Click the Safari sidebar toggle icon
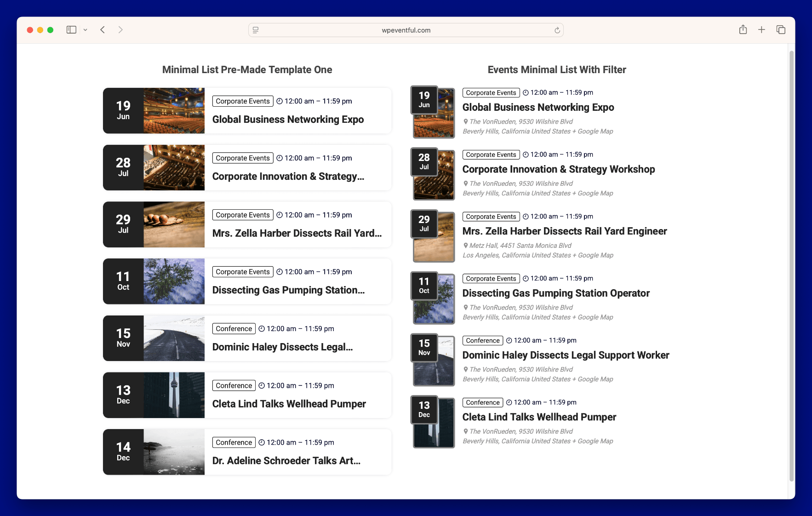The height and width of the screenshot is (516, 812). click(x=71, y=30)
